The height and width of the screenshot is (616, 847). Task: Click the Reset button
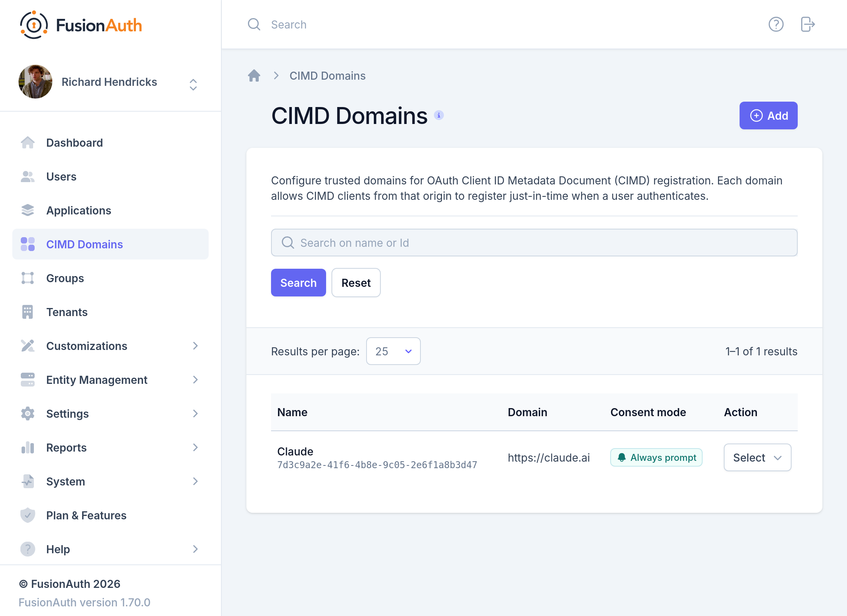point(356,283)
